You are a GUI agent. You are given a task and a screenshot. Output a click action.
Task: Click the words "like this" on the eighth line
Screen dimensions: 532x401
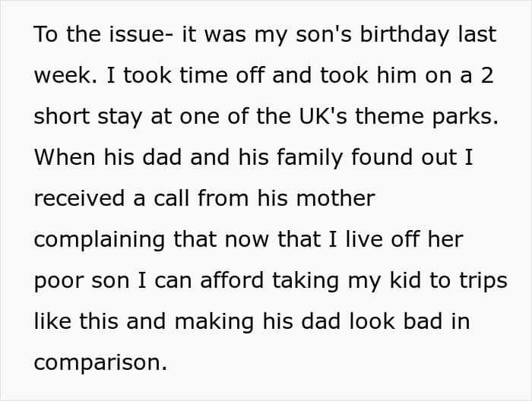[76, 321]
